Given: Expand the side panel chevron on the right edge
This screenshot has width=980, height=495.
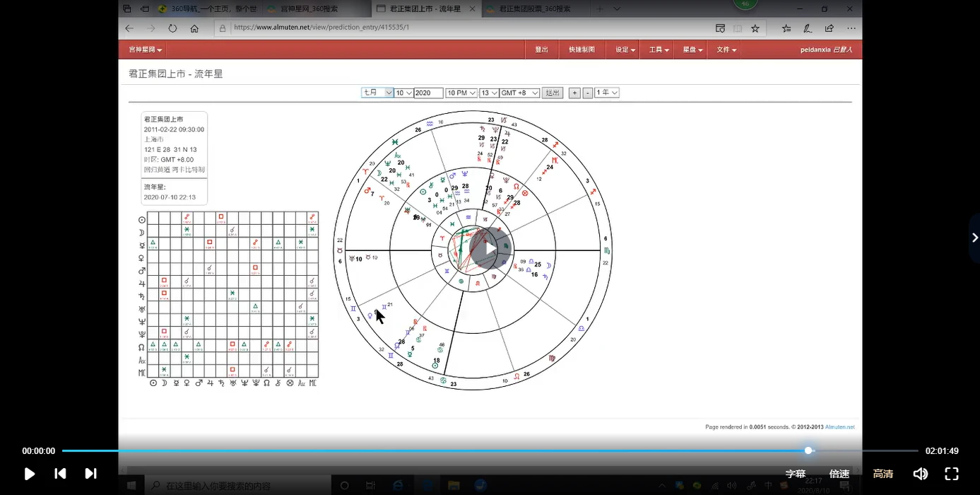Looking at the screenshot, I should tap(974, 238).
